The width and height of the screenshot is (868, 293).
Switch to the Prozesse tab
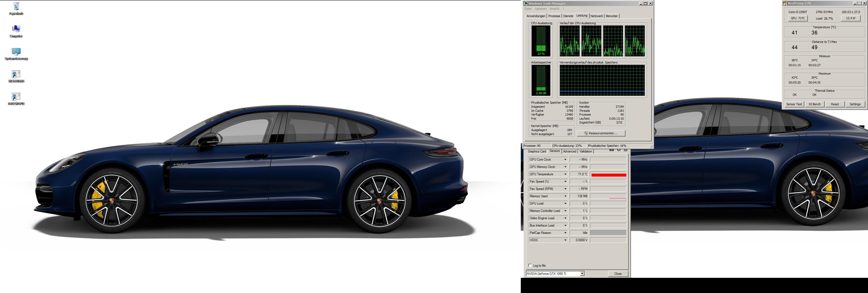(x=554, y=16)
